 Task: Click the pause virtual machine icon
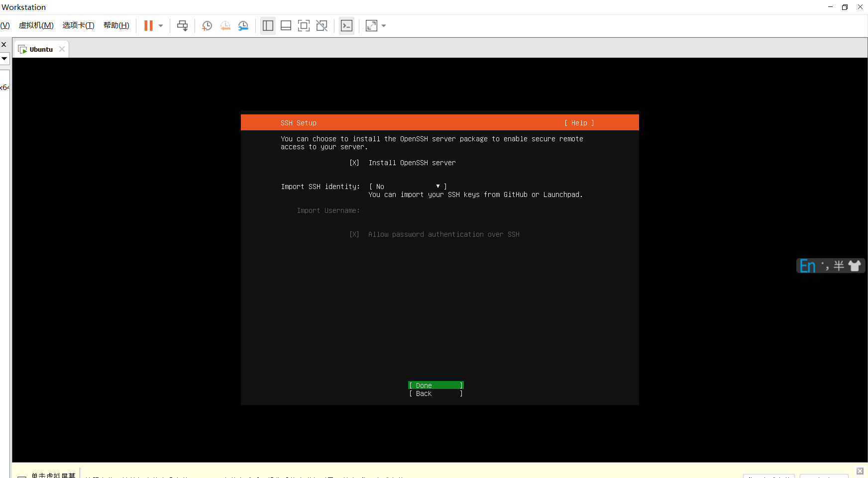(148, 25)
